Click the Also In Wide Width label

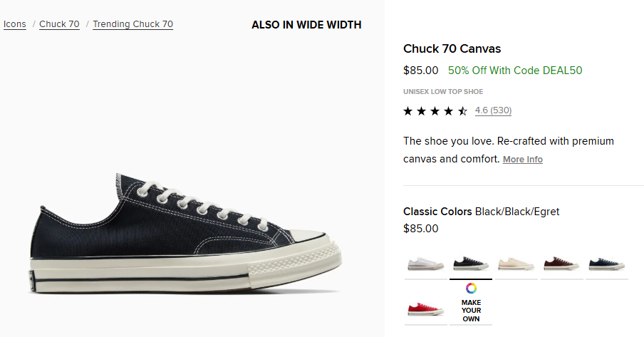click(x=306, y=25)
